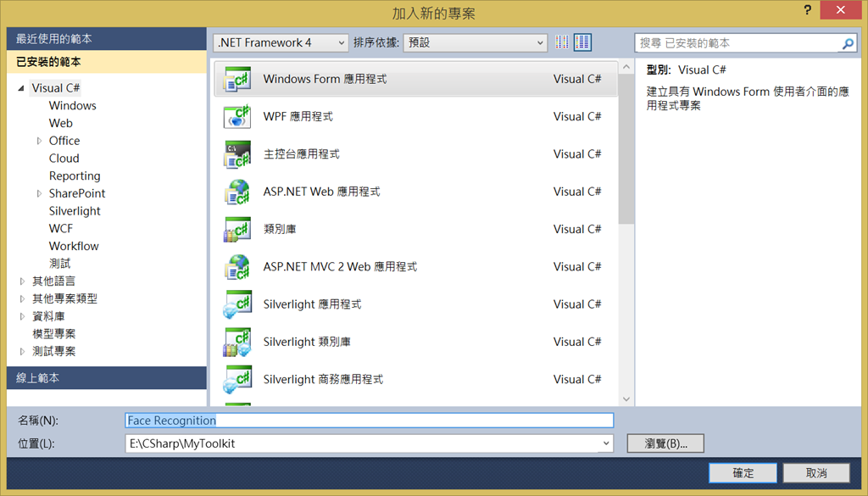Select the Workflow category

(74, 247)
